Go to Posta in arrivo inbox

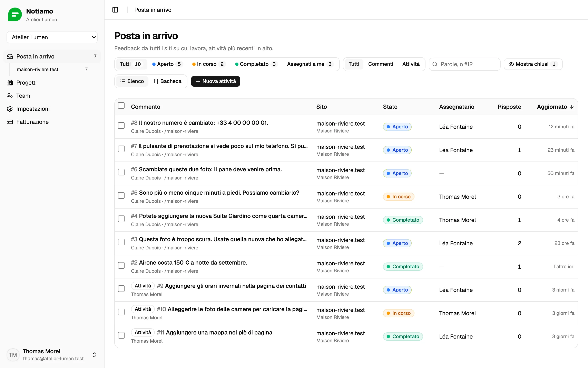tap(52, 56)
